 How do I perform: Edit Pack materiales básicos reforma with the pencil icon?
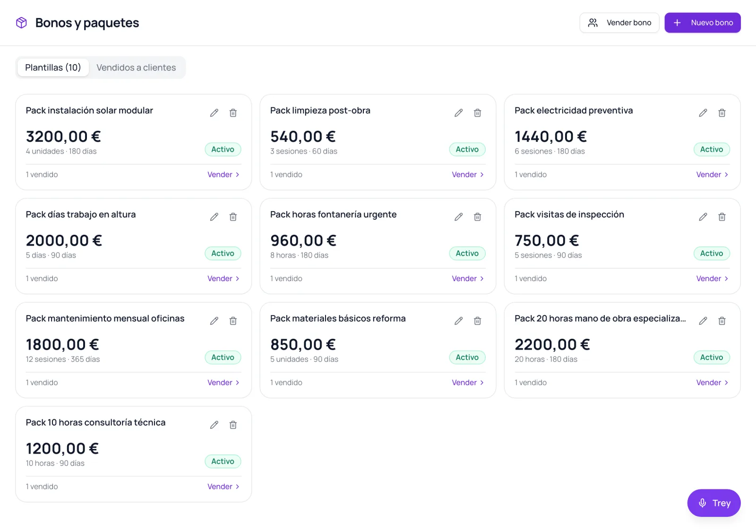[x=458, y=321]
